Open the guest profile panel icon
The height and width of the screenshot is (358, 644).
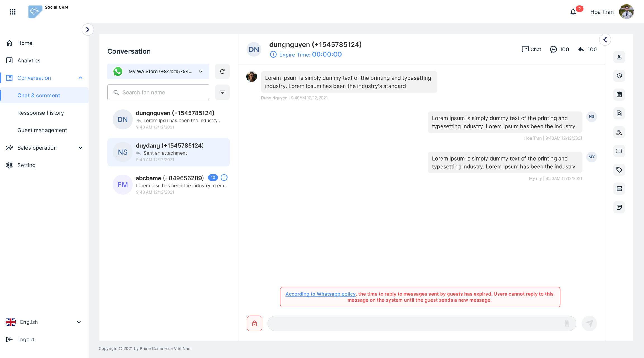[x=619, y=57]
